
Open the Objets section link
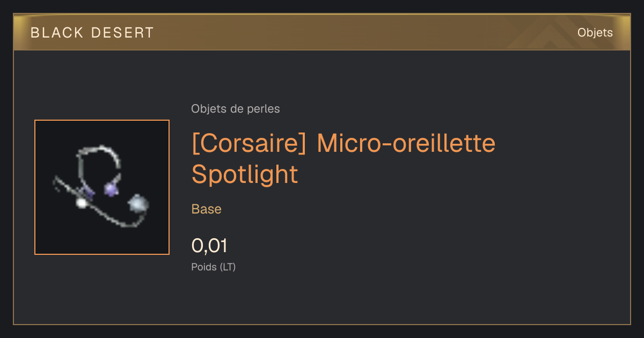(x=595, y=33)
